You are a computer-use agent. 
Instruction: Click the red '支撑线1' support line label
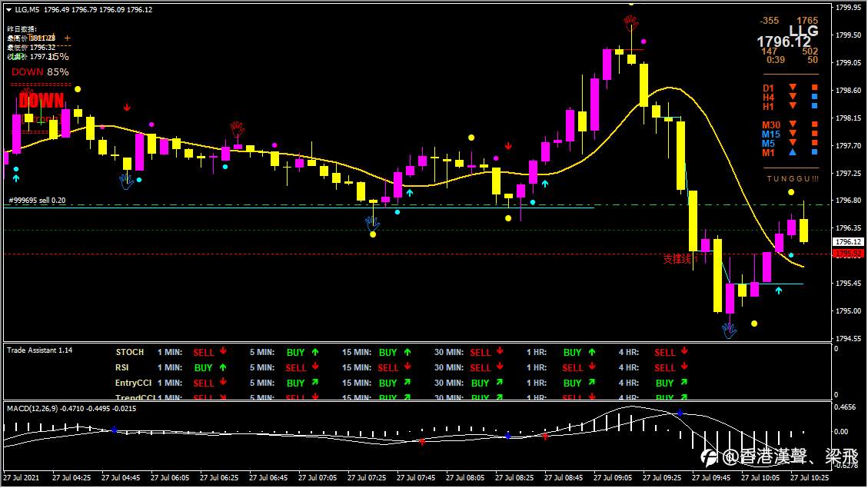(680, 259)
